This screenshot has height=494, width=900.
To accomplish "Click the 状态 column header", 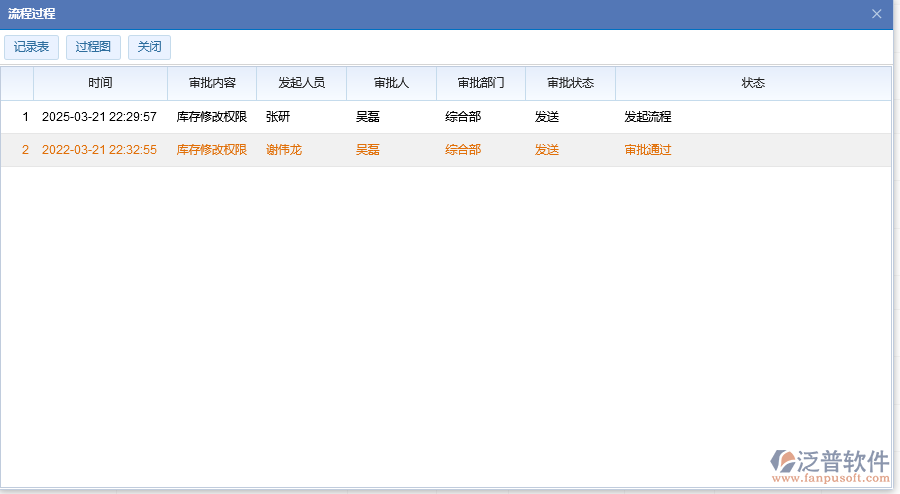I will 753,83.
